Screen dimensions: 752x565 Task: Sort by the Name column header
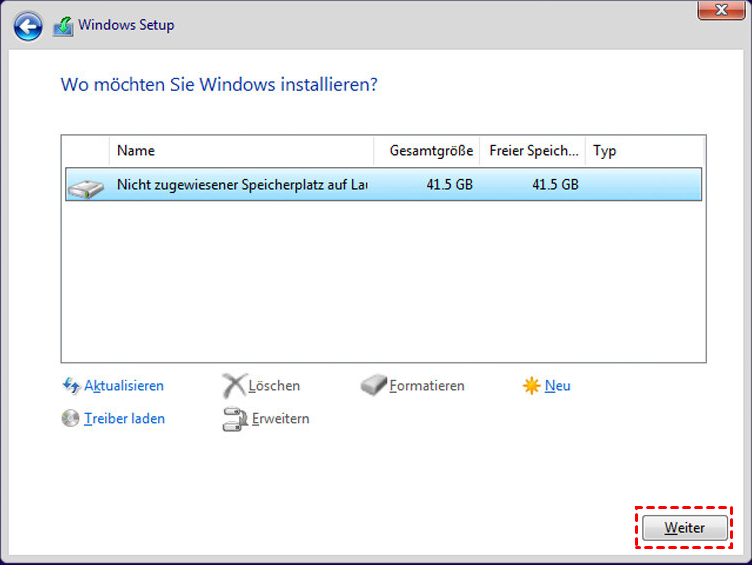[241, 151]
